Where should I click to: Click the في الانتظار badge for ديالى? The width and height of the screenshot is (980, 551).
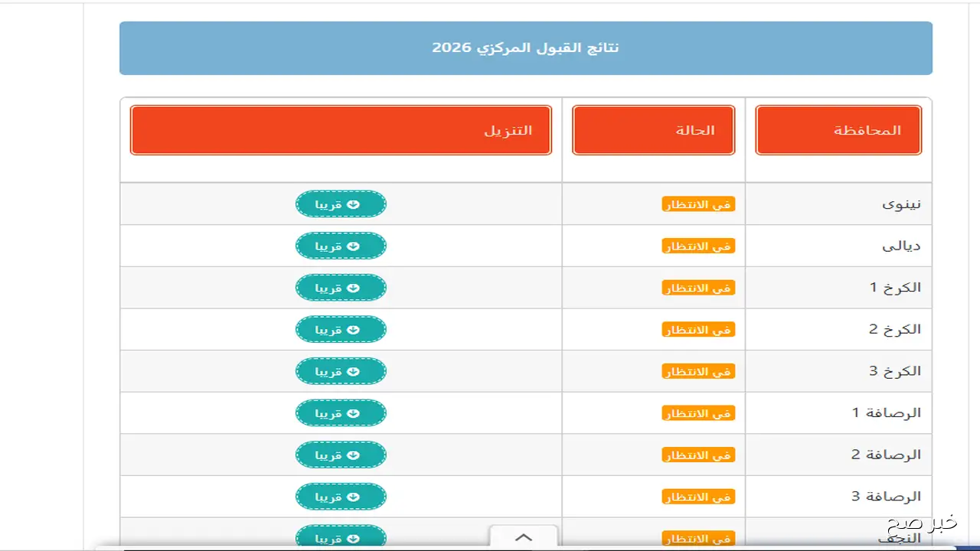698,246
